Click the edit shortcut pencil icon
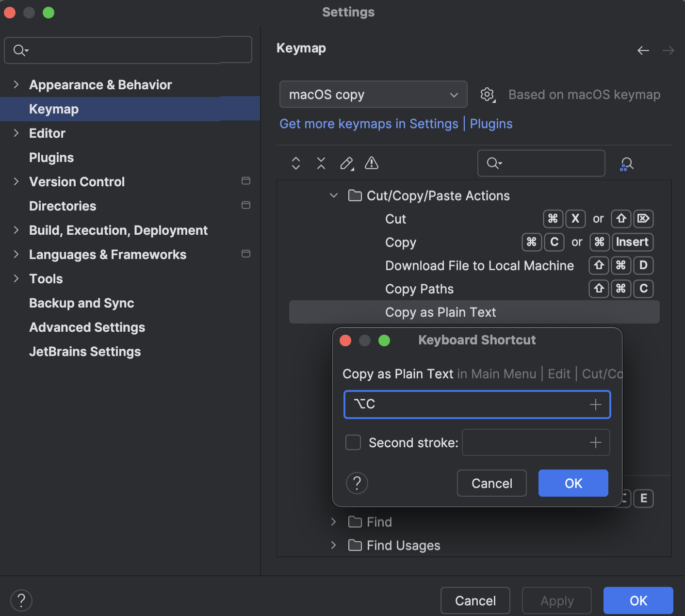The width and height of the screenshot is (685, 616). (x=346, y=163)
